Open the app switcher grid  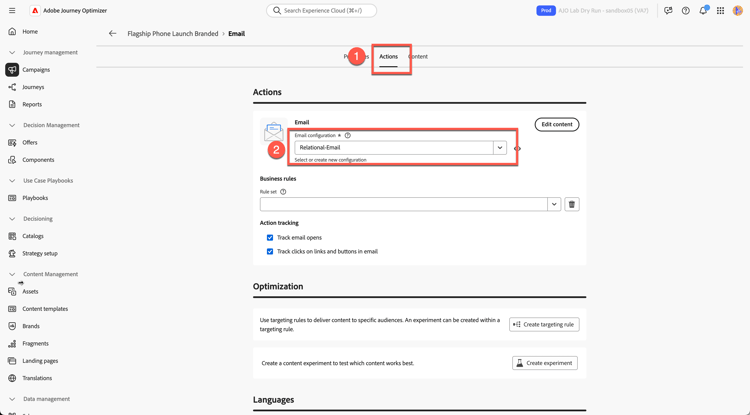tap(720, 11)
